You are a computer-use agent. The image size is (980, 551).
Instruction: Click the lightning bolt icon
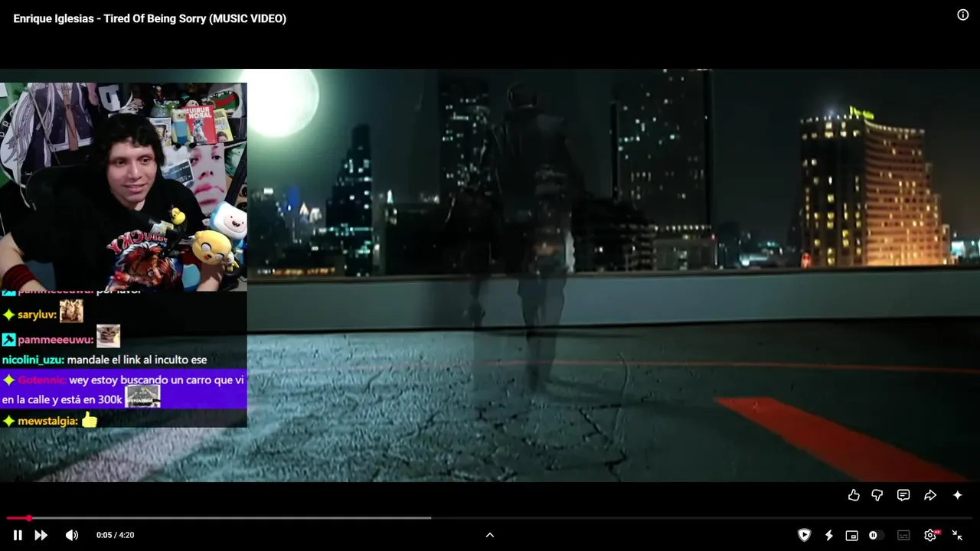(828, 536)
